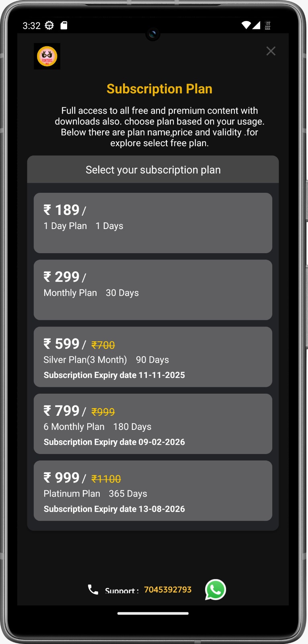The height and width of the screenshot is (644, 308).
Task: Select the ₹599 Silver Plan (3 Month)
Action: click(153, 357)
